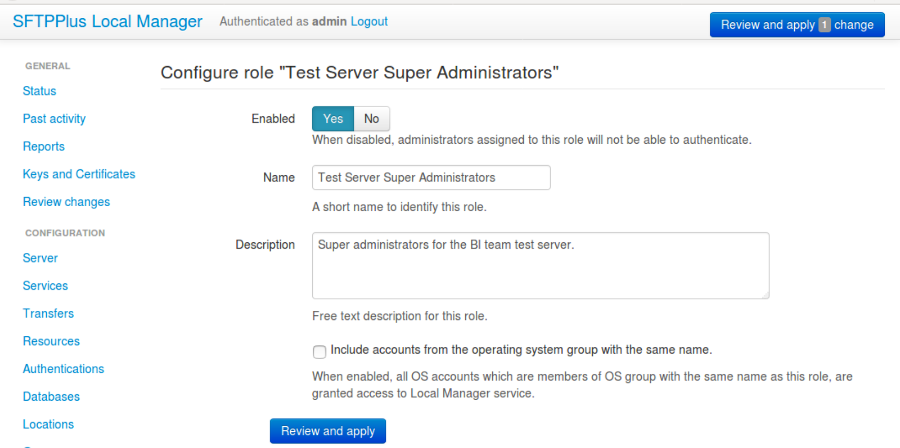Check Include accounts from operating system group
This screenshot has height=448, width=900.
pyautogui.click(x=319, y=351)
